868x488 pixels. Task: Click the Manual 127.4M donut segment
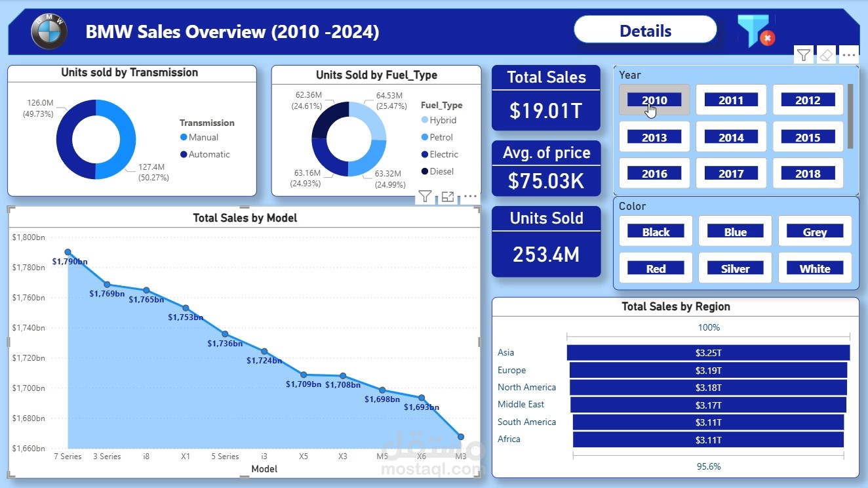pyautogui.click(x=126, y=139)
